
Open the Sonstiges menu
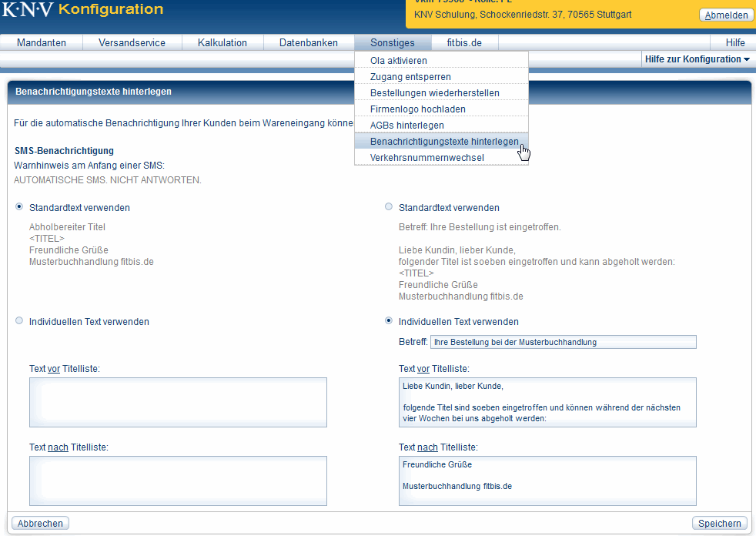(392, 43)
